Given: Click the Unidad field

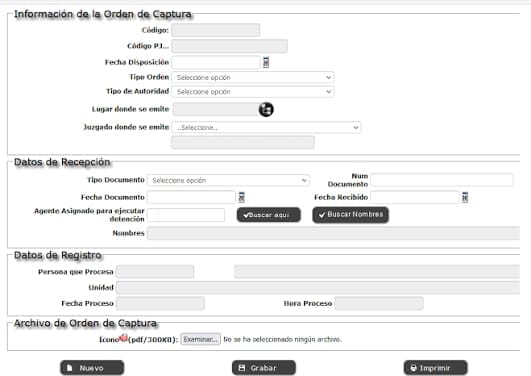Looking at the screenshot, I should click(318, 288).
